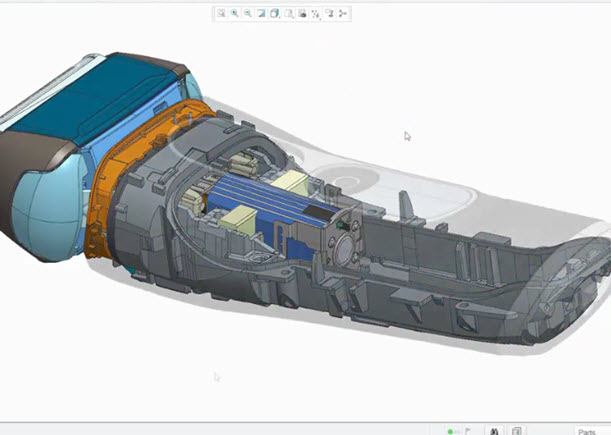Open the Display Style cube dropdown
The width and height of the screenshot is (611, 435).
(x=275, y=13)
